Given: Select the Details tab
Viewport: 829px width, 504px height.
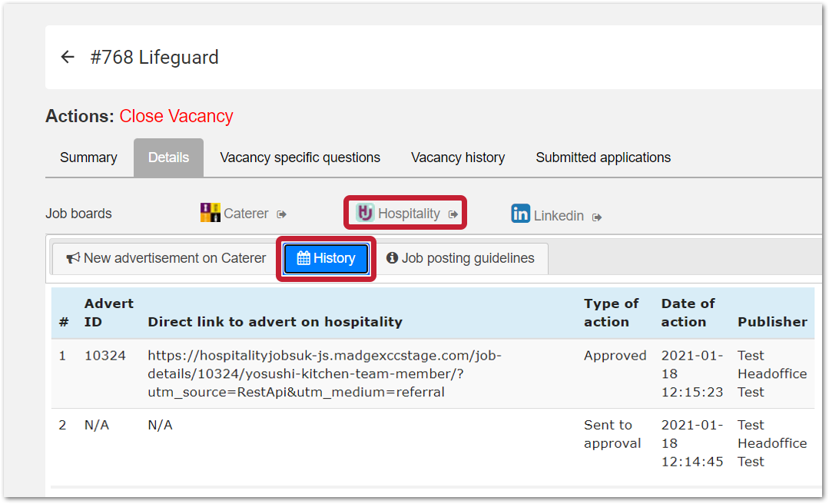Looking at the screenshot, I should click(168, 157).
